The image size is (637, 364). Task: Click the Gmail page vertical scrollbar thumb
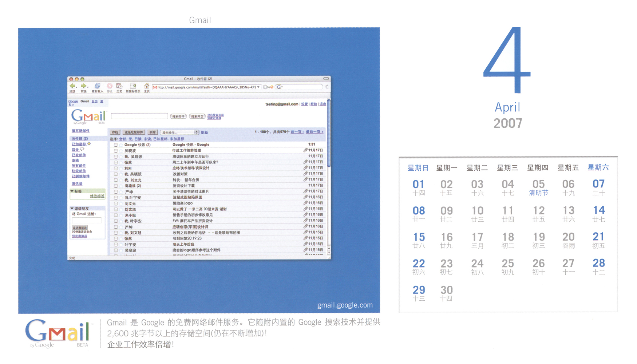coord(329,133)
